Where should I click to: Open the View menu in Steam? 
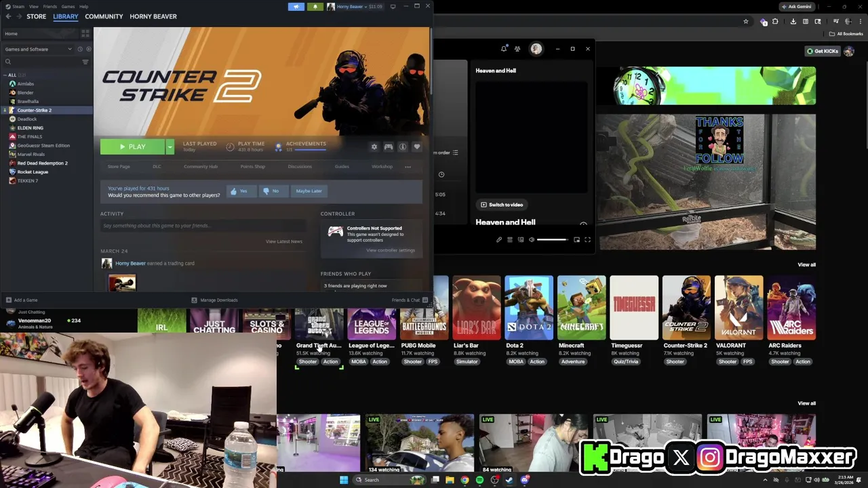(34, 6)
